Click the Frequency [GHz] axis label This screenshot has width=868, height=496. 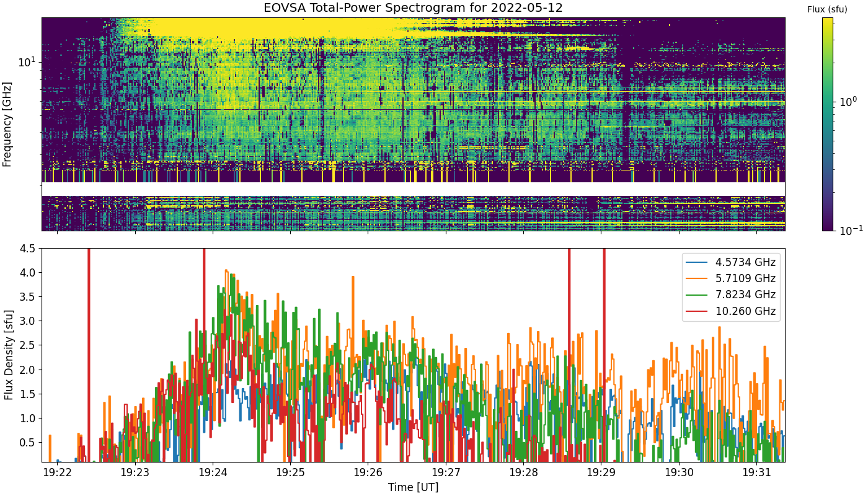[7, 124]
